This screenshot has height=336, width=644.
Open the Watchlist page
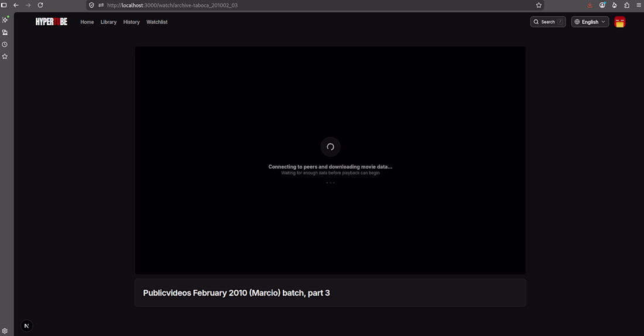pos(157,22)
